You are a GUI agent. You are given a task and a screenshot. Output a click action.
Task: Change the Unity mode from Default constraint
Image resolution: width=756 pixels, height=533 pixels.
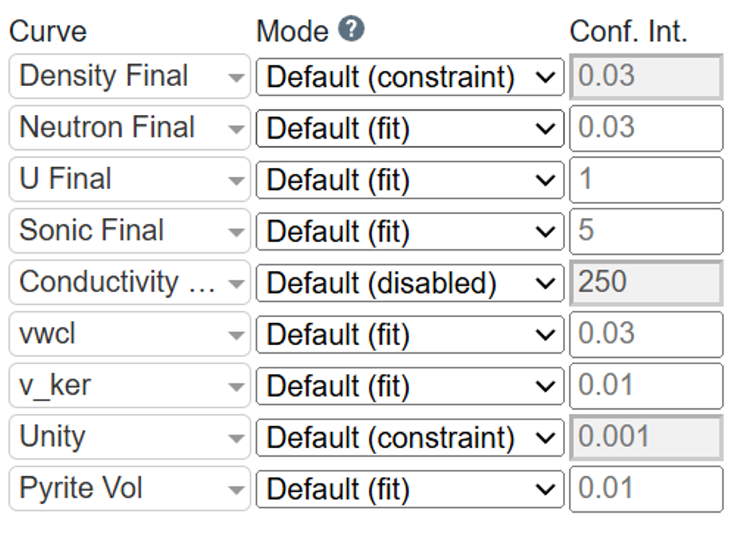pyautogui.click(x=409, y=437)
